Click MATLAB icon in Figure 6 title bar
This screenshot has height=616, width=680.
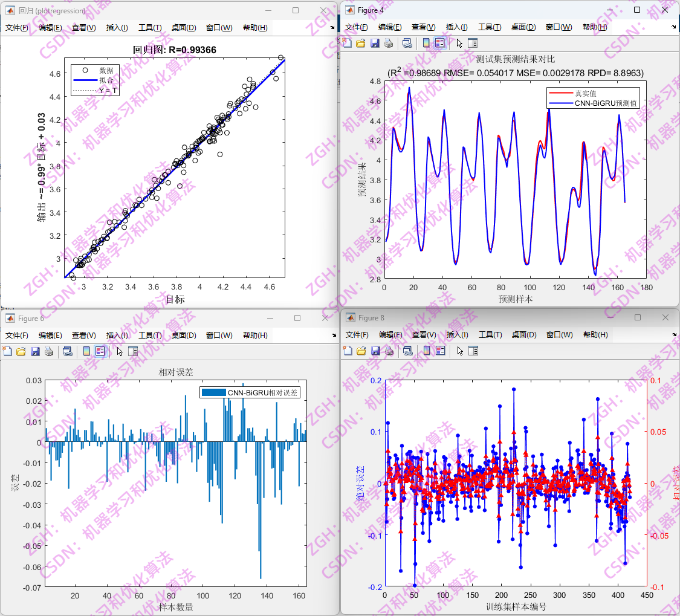(10, 318)
